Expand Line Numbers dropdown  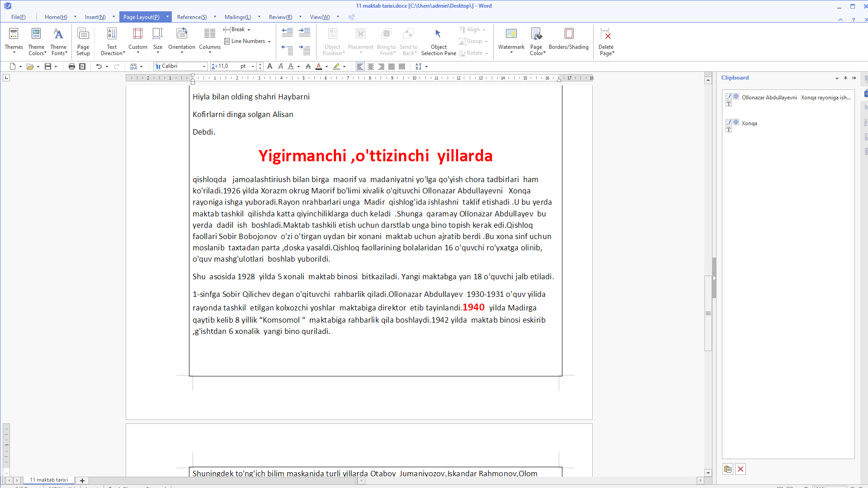(248, 41)
